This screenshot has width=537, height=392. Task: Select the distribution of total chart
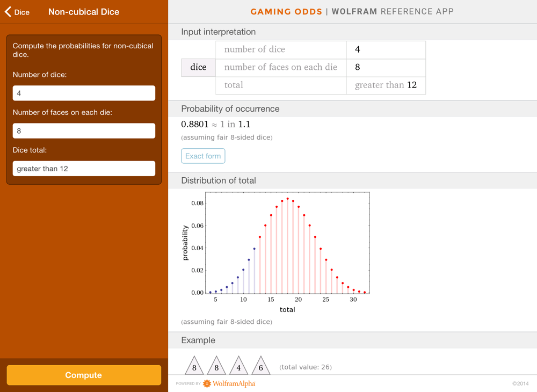[275, 252]
